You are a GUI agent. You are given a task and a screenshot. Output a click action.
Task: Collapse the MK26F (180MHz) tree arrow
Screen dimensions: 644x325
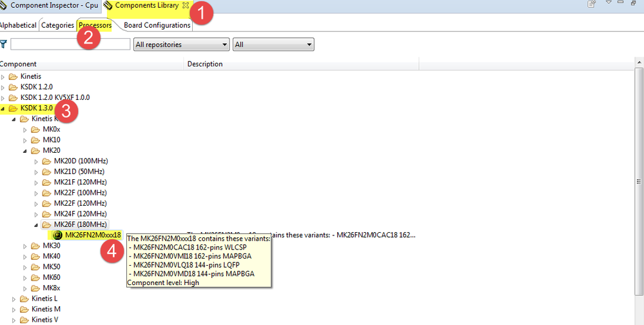click(37, 225)
